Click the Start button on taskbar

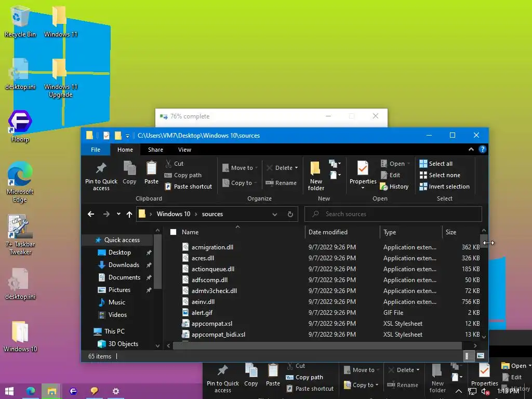(x=9, y=391)
